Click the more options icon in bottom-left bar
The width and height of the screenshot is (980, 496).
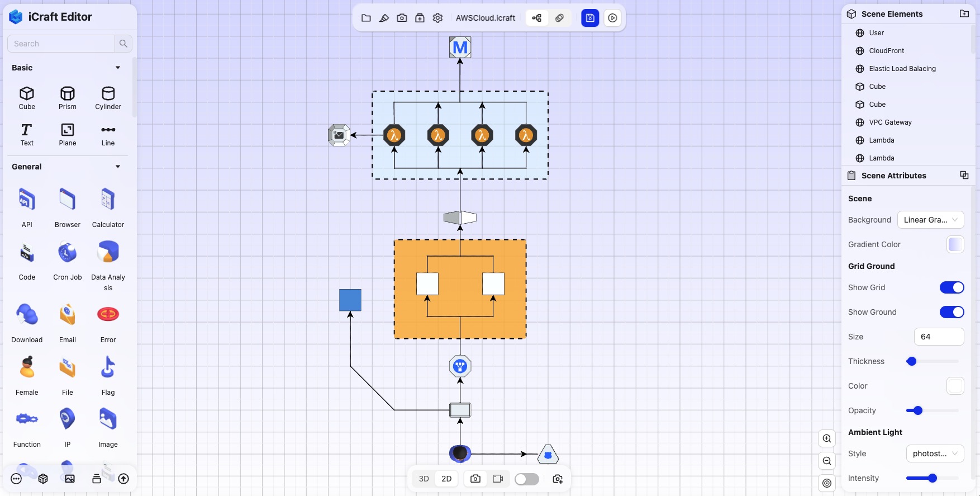16,479
